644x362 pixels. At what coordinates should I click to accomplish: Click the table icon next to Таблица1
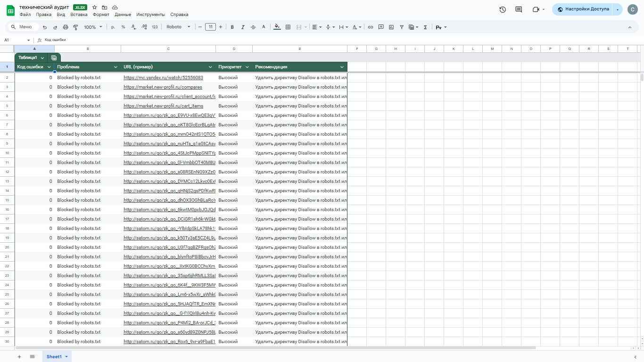54,58
